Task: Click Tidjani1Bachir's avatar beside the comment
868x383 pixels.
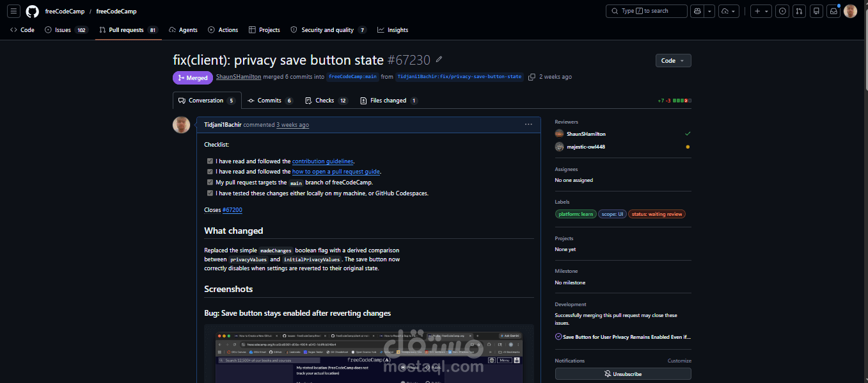Action: click(181, 125)
